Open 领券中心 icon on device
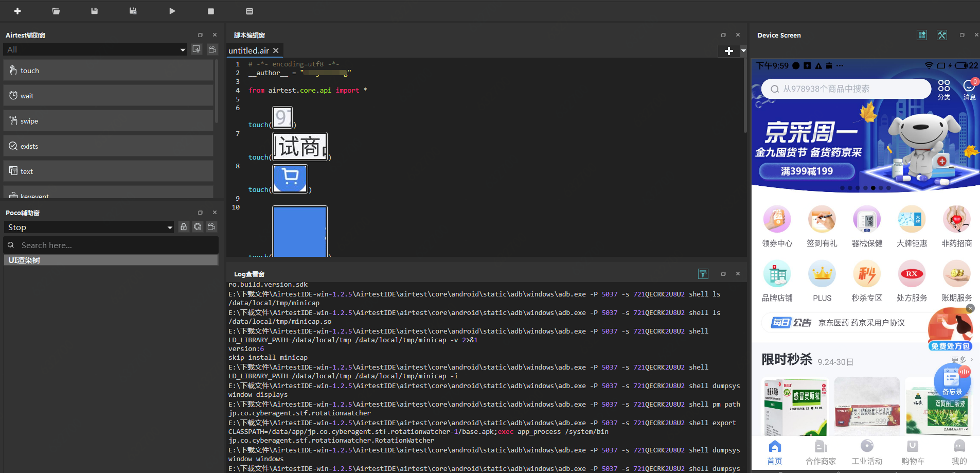This screenshot has width=980, height=473. coord(777,226)
